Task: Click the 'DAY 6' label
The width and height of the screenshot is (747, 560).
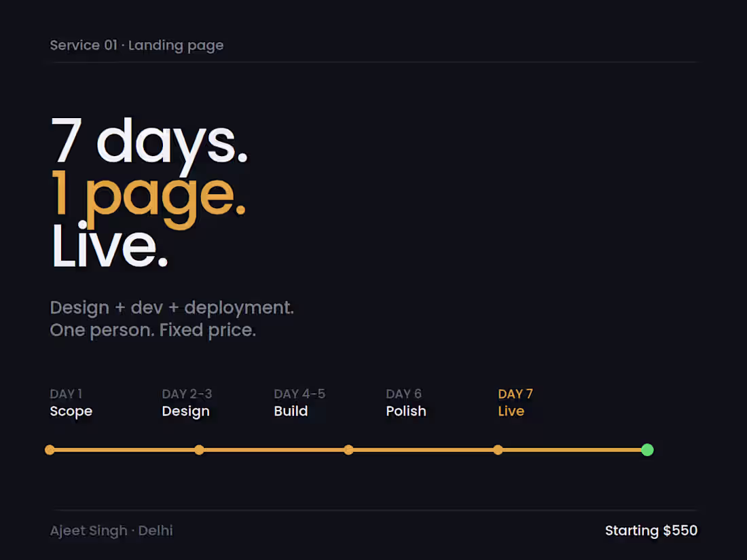Action: click(404, 394)
